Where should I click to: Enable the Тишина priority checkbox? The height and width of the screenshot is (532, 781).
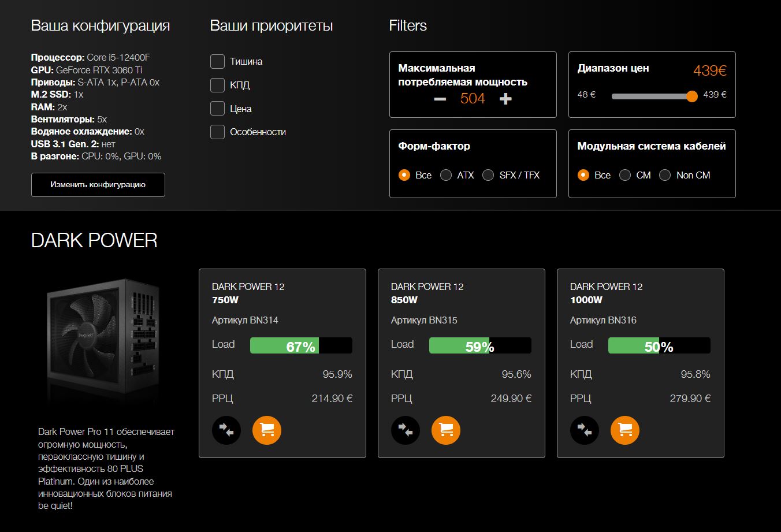click(x=217, y=61)
